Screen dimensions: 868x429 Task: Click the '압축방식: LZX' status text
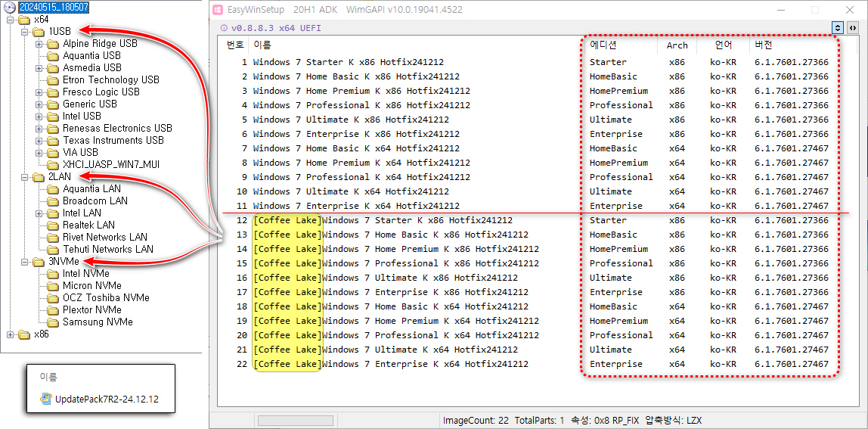(673, 421)
